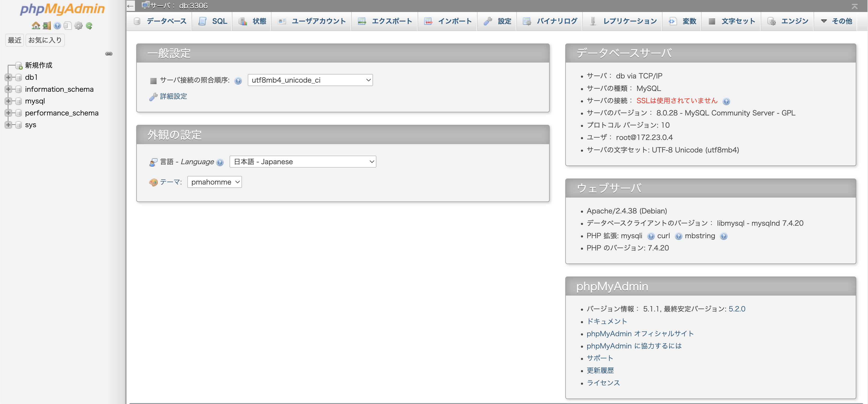Click the db:3306 server breadcrumb link
Image resolution: width=868 pixels, height=404 pixels.
click(x=179, y=6)
